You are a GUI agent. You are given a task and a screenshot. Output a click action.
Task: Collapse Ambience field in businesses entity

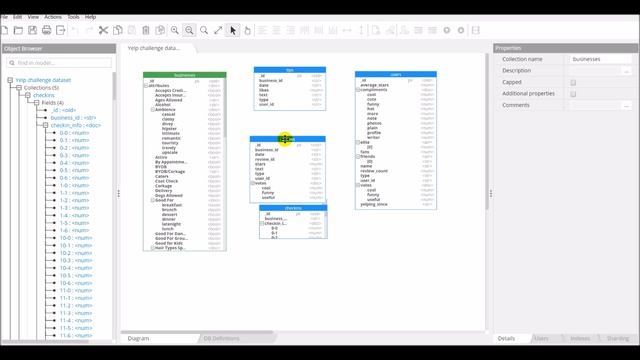coord(153,109)
